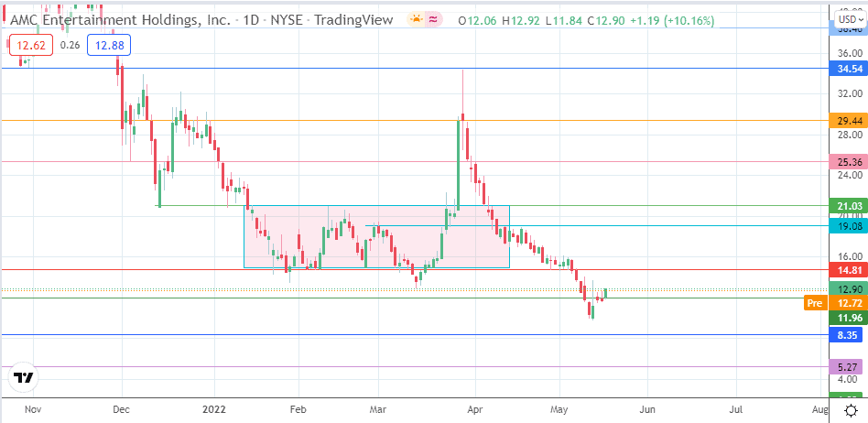Click the C12.90 close value

point(605,20)
